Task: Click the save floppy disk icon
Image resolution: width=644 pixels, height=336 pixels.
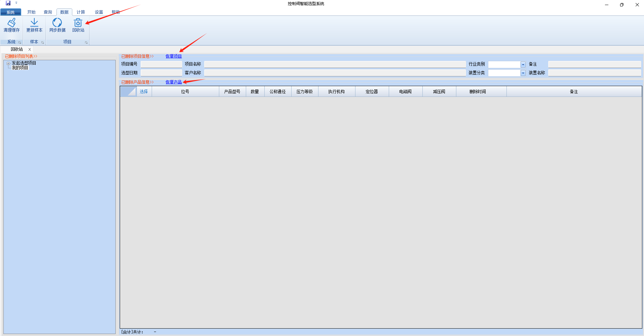Action: [x=8, y=3]
